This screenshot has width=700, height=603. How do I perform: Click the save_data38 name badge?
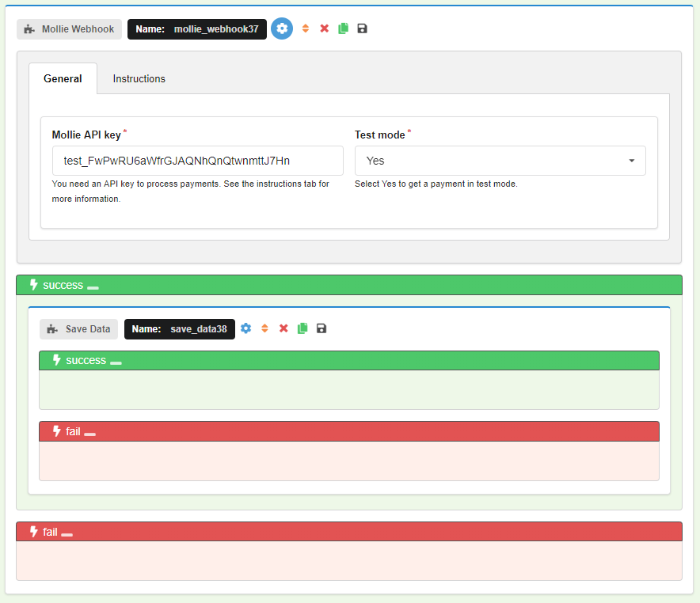[180, 329]
